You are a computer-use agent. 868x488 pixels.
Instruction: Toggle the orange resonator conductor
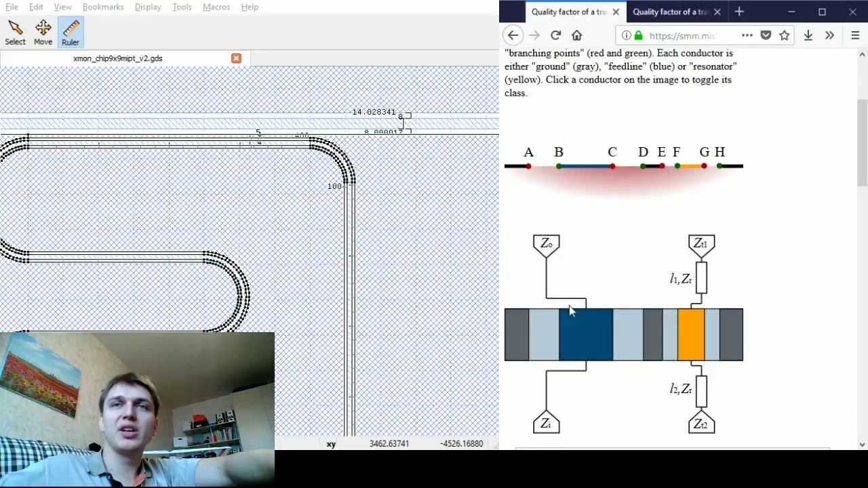click(691, 335)
